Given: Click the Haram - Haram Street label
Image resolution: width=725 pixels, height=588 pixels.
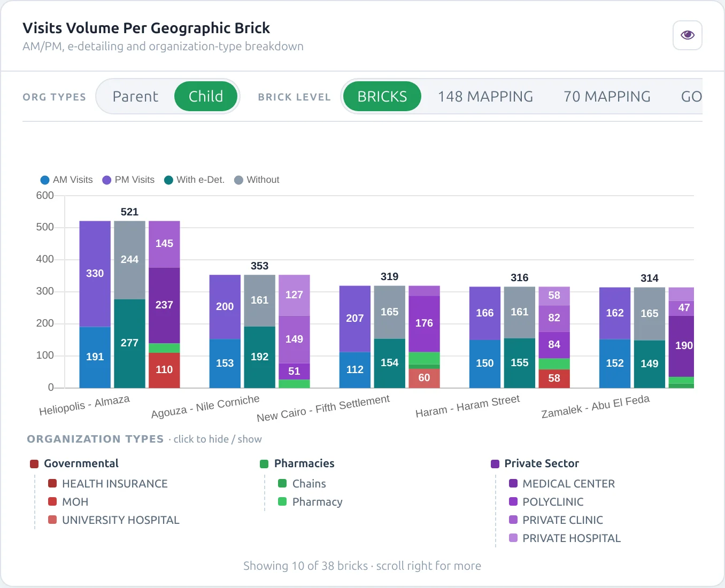Looking at the screenshot, I should (468, 407).
